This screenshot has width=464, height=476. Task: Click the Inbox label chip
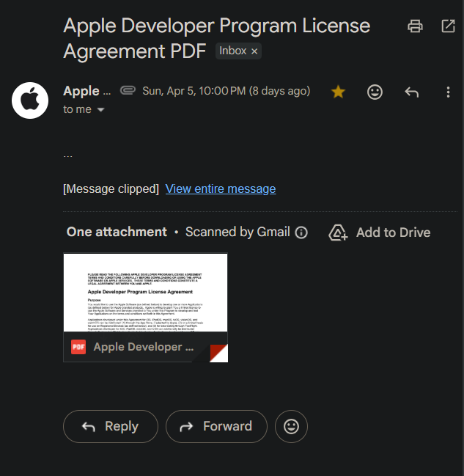[x=238, y=51]
